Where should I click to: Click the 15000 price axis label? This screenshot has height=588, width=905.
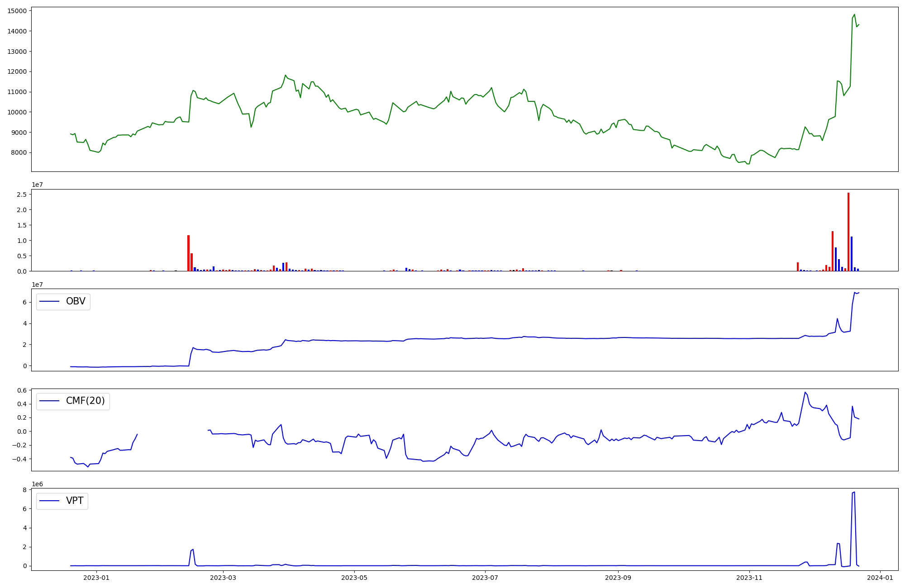pos(17,11)
